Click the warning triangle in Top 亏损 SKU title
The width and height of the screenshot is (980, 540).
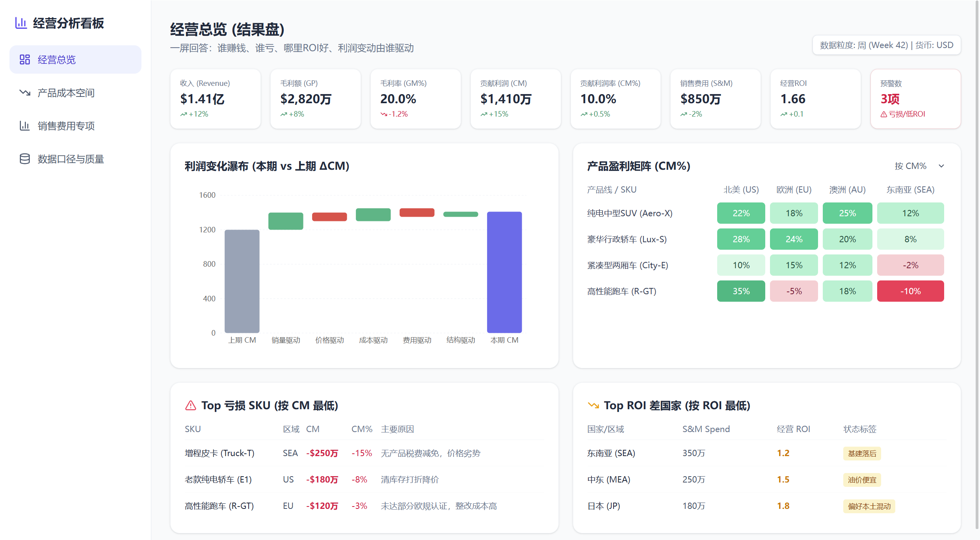(x=191, y=405)
